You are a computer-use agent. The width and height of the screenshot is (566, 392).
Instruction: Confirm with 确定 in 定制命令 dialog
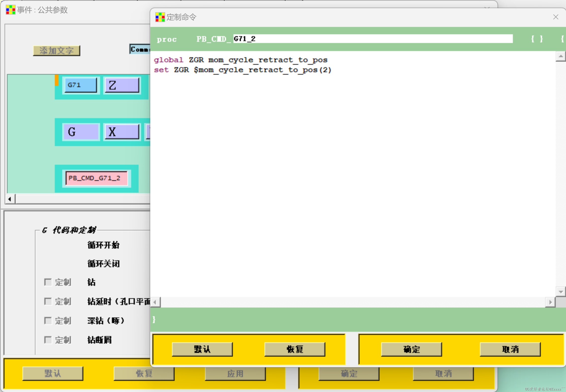[412, 349]
